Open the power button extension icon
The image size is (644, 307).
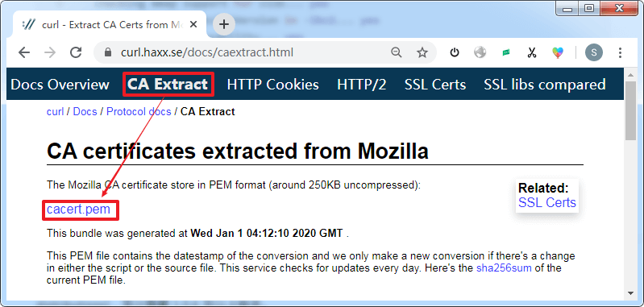click(x=455, y=52)
